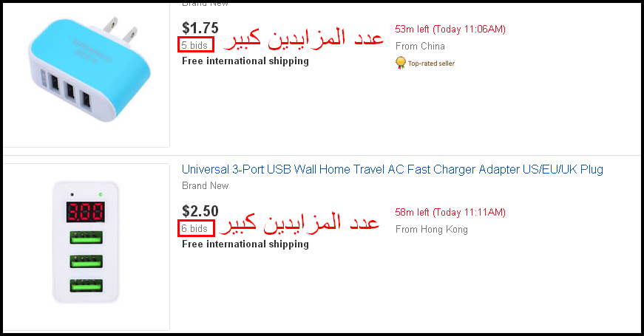The image size is (644, 336).
Task: Click Free international shipping under the $2.50 item
Action: click(x=245, y=244)
